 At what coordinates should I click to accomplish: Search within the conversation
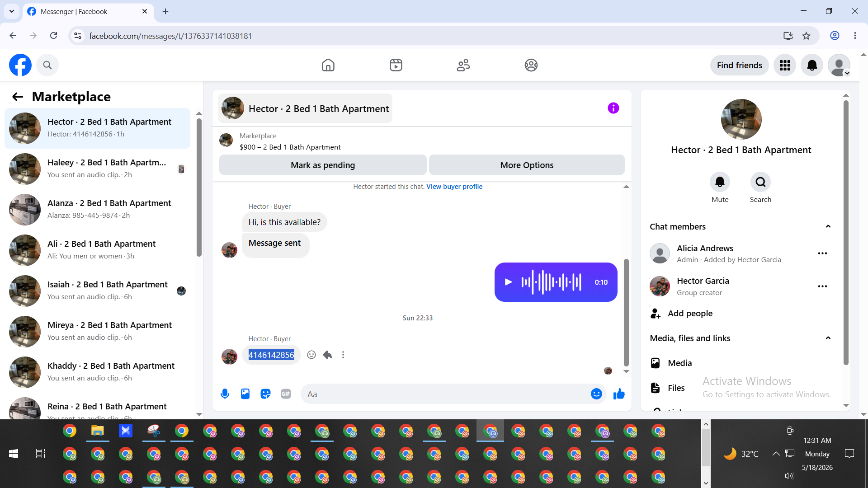(x=761, y=182)
